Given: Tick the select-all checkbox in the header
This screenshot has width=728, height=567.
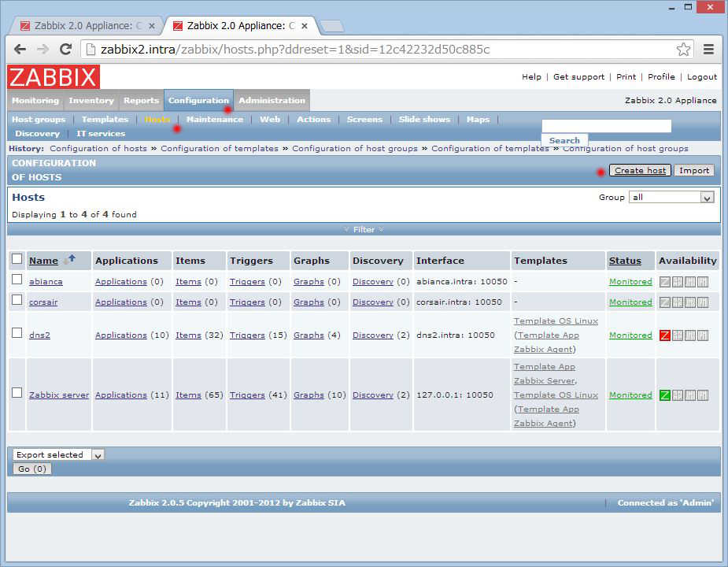Looking at the screenshot, I should click(x=17, y=259).
